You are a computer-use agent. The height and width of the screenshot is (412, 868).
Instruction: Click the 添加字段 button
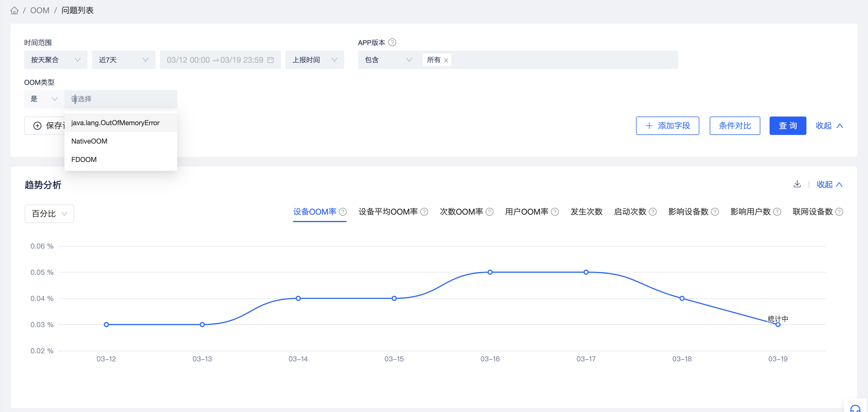pos(667,126)
